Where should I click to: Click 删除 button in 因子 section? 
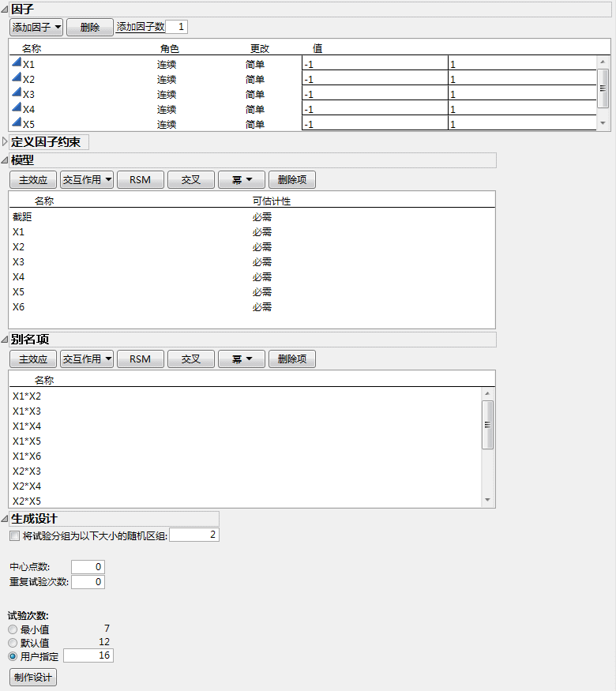click(90, 28)
